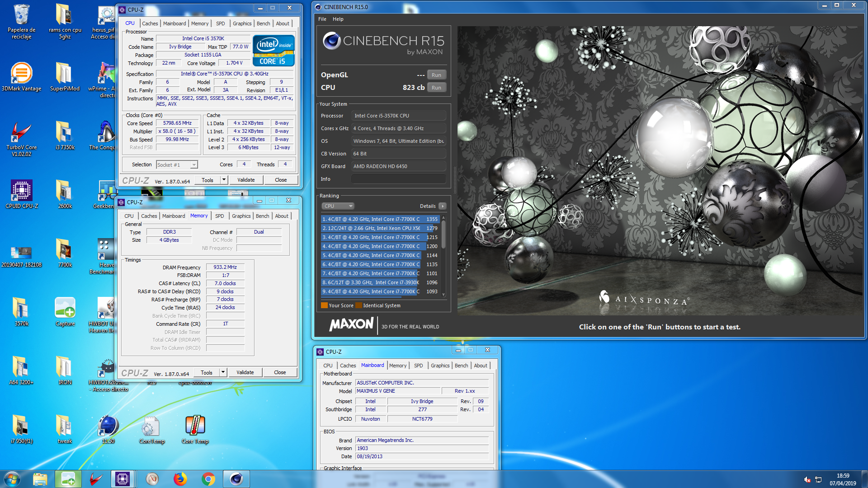Open the 20190407-182108 image file icon

[21, 255]
